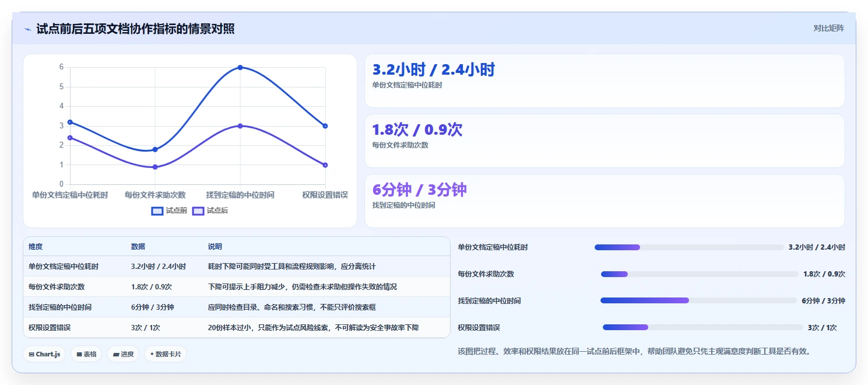
Task: Toggle the 试点后 legend series
Action: coord(210,211)
